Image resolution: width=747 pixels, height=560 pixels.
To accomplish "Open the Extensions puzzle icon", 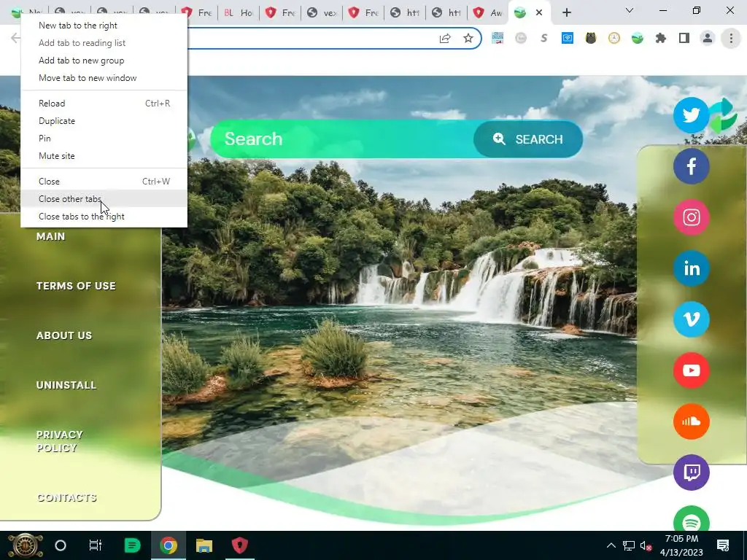I will coord(661,38).
